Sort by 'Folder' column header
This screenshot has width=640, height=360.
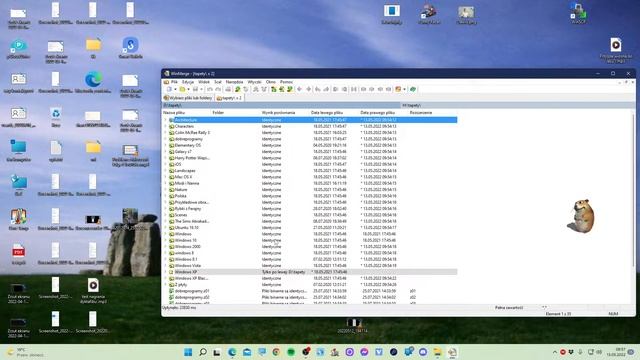[x=236, y=113]
